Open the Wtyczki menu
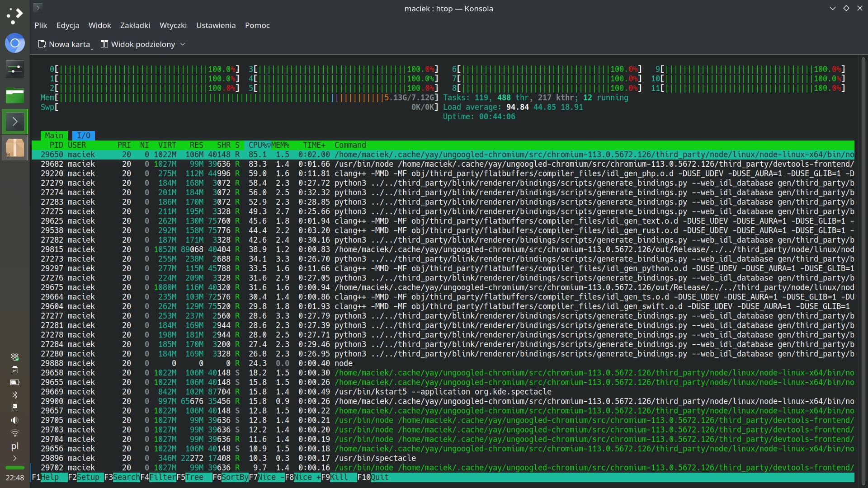 coord(173,25)
